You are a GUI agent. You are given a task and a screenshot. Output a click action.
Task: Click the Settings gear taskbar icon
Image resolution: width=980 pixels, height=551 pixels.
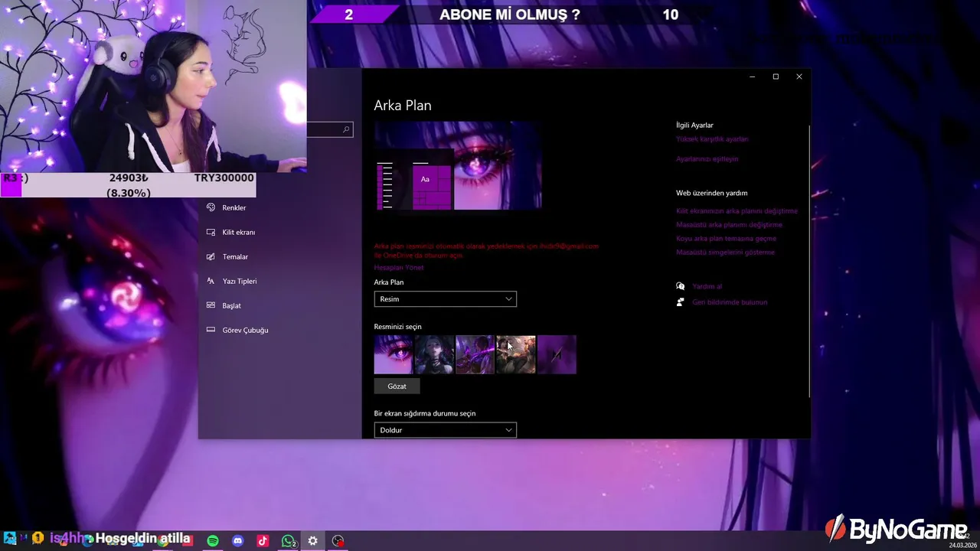[312, 541]
